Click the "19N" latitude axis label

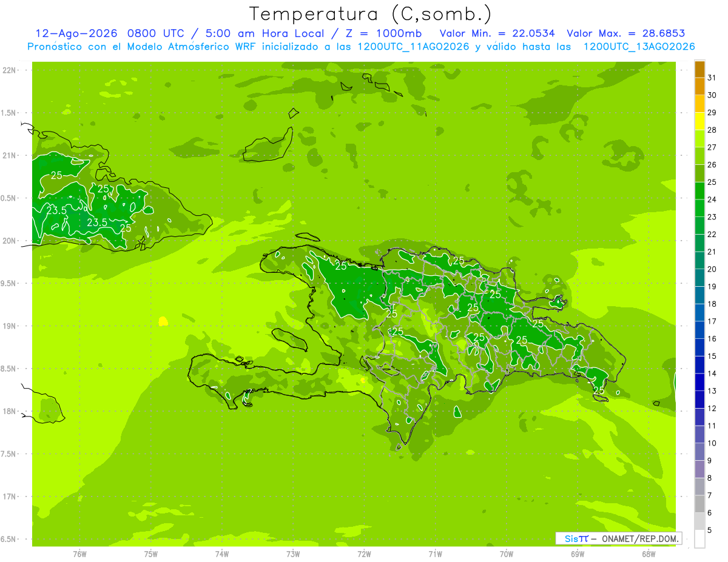10,326
